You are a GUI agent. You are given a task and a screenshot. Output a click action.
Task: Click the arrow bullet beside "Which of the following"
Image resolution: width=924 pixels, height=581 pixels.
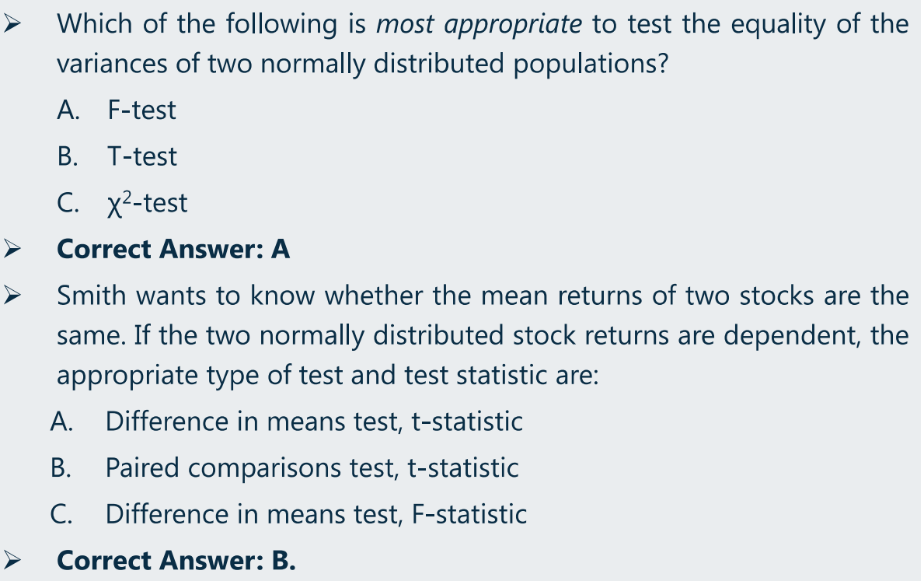[12, 24]
